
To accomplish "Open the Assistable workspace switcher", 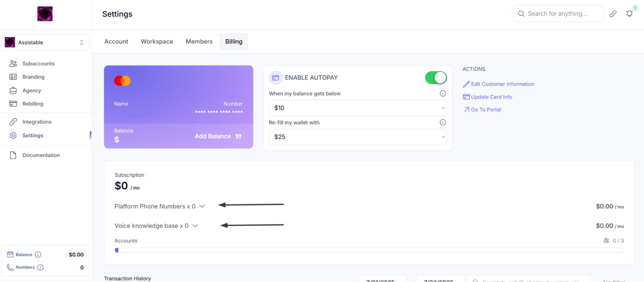I will 45,42.
